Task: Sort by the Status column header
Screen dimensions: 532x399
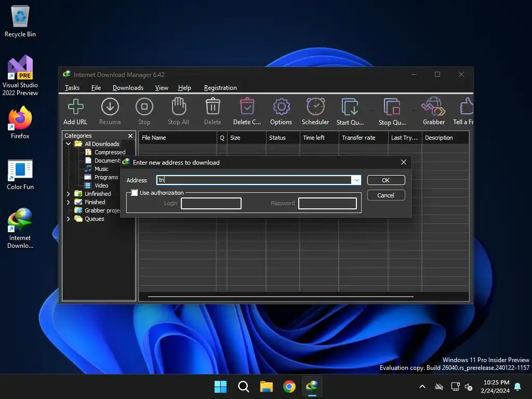Action: click(283, 138)
